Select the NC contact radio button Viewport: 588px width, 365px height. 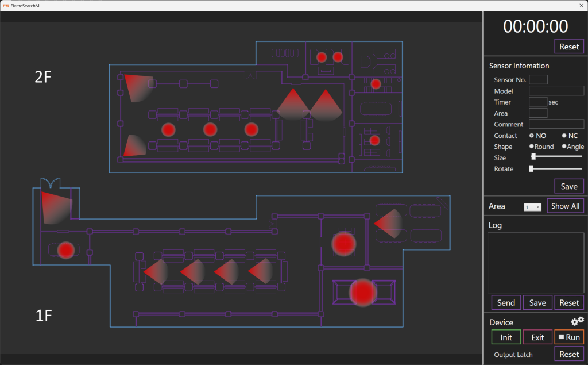click(564, 136)
